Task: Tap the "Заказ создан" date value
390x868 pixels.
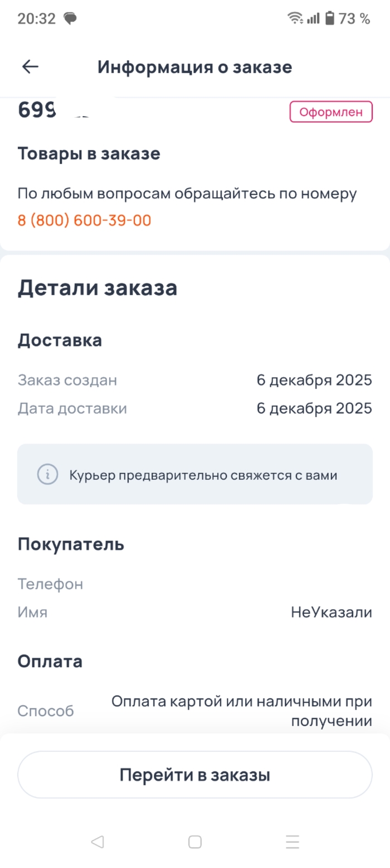Action: [x=314, y=380]
